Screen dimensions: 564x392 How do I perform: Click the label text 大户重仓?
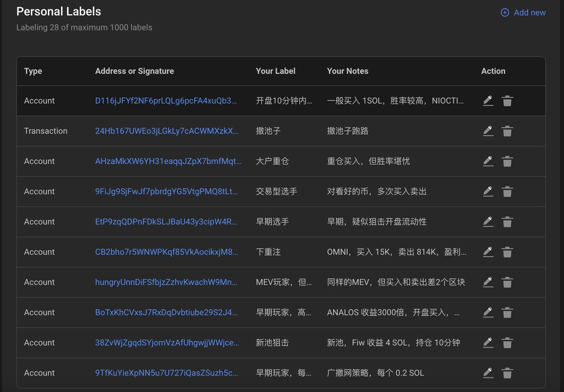[x=272, y=161]
